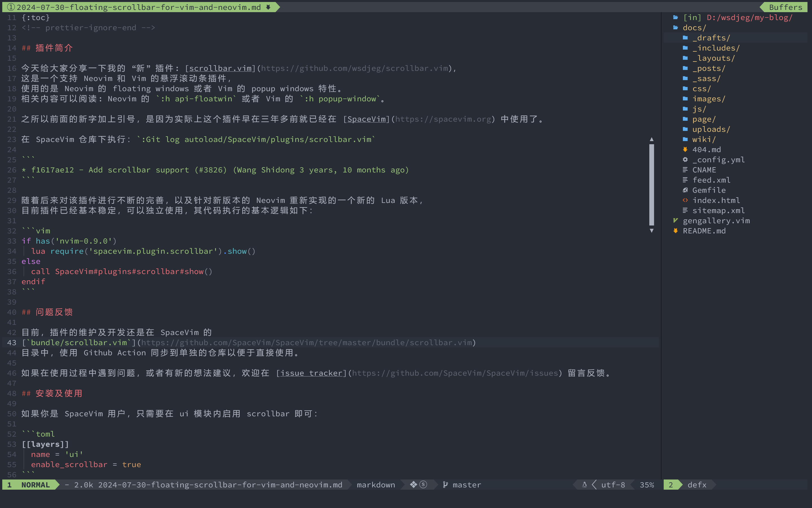
Task: Click the "## 插件简介" heading
Action: [x=47, y=48]
